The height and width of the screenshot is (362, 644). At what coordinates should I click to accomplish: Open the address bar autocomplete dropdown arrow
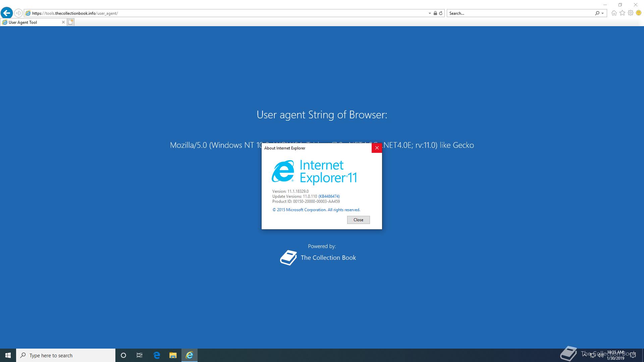point(430,13)
